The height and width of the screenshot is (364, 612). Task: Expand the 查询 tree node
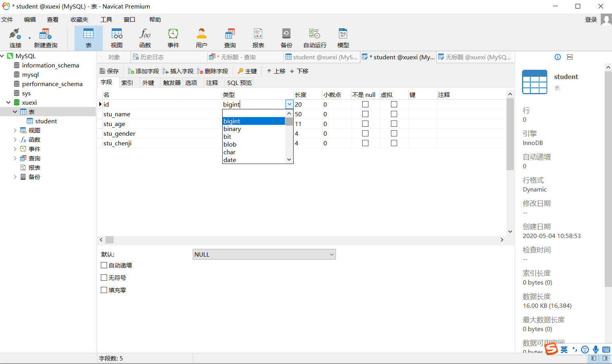(15, 158)
